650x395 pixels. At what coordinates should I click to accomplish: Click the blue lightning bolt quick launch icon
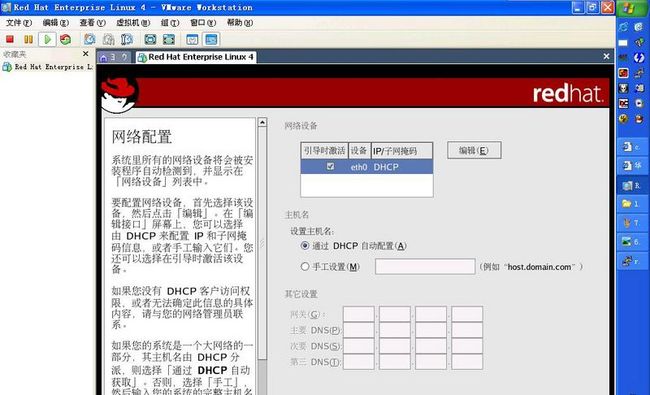pos(639,58)
